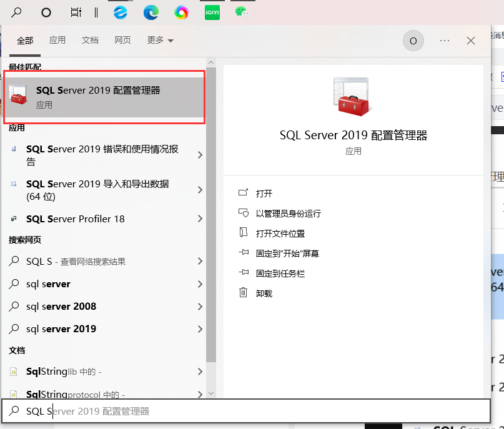Click pin icon beside 固定到任务栏
Image resolution: width=504 pixels, height=429 pixels.
[244, 272]
